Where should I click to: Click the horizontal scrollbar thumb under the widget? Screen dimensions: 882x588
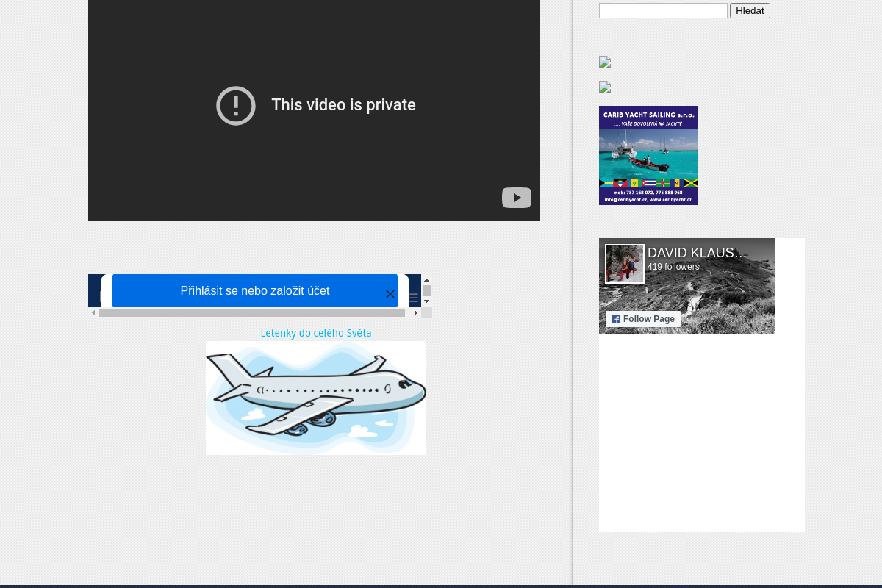point(251,312)
